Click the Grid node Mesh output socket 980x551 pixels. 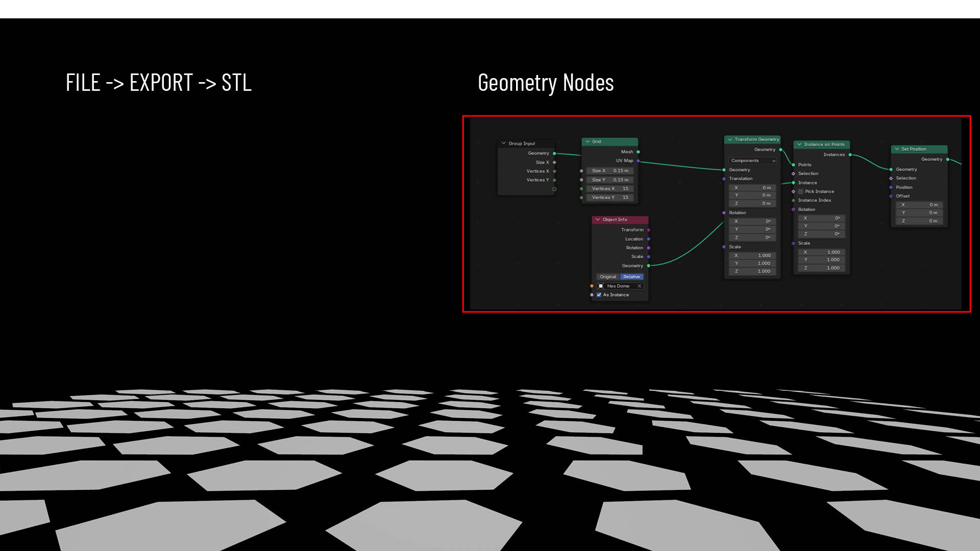pyautogui.click(x=638, y=152)
